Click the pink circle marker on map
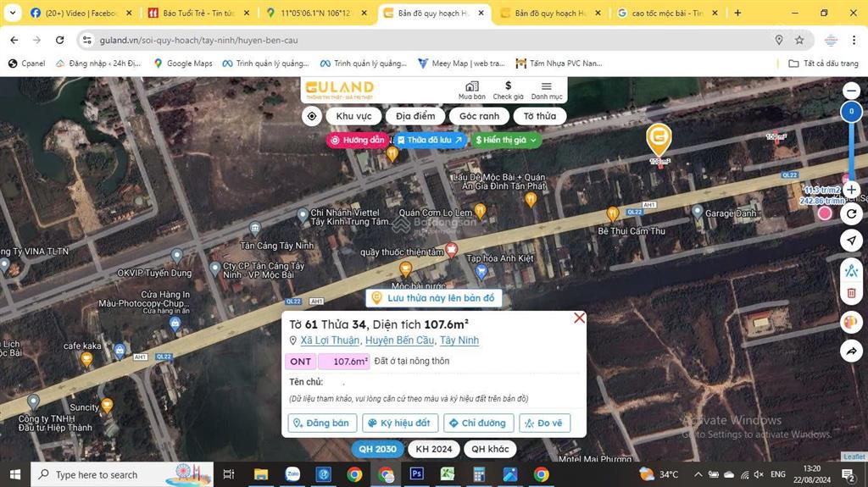This screenshot has height=487, width=868. (x=825, y=213)
